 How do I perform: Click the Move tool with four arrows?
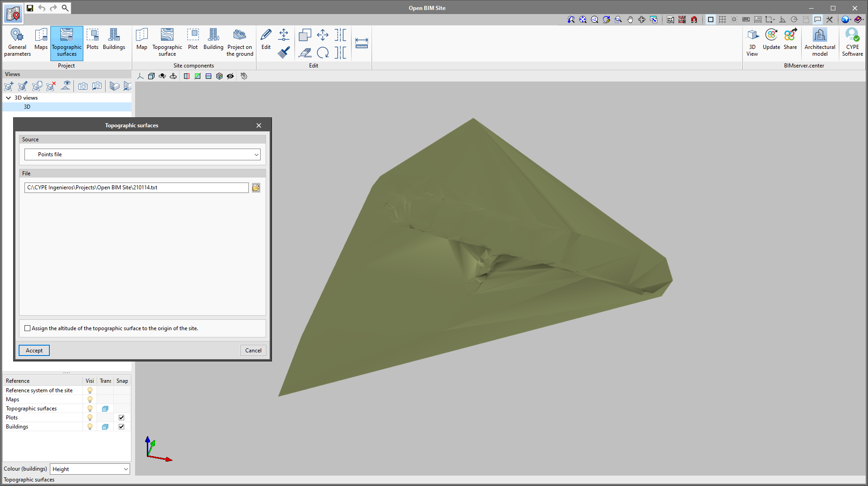coord(323,35)
